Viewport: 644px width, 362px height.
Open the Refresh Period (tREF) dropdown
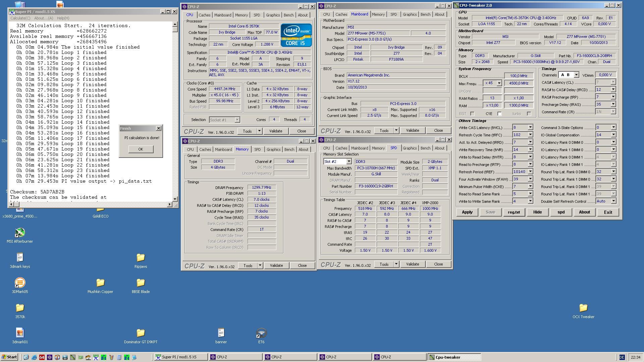coord(530,172)
